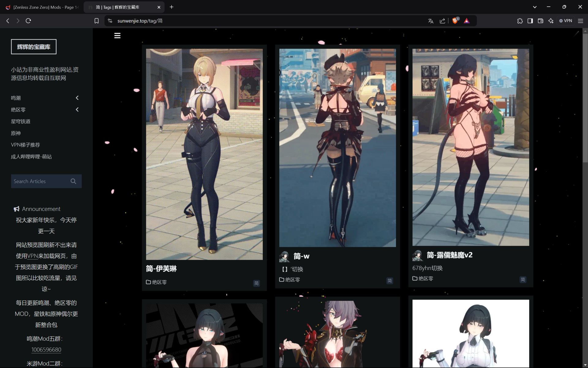
Task: Translate the page with the translate icon
Action: [x=431, y=21]
